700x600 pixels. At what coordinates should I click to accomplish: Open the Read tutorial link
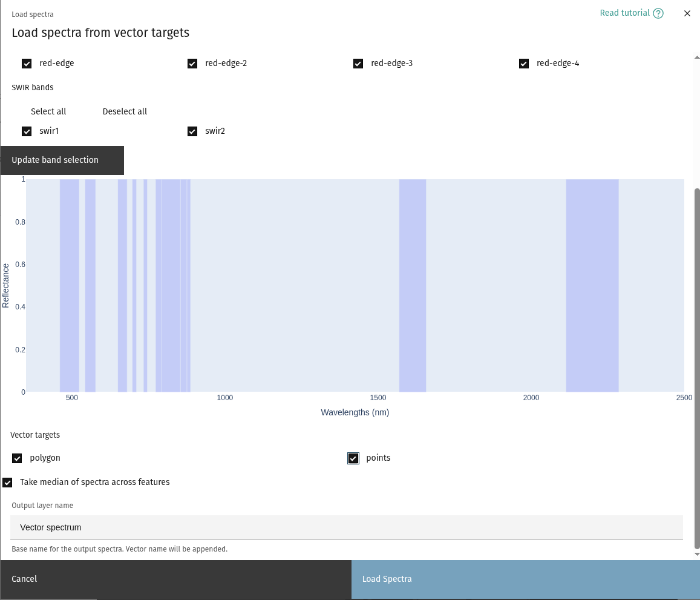(624, 13)
